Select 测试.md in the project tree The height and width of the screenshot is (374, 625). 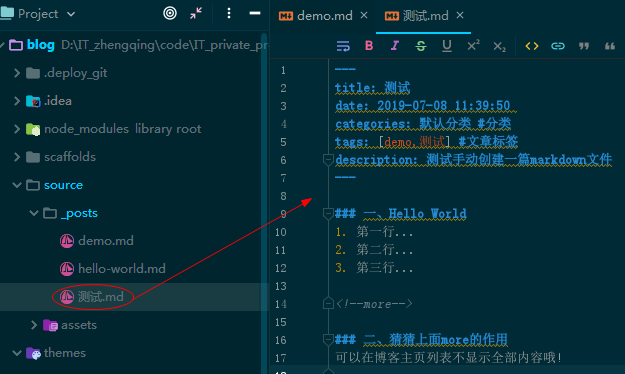(x=100, y=297)
